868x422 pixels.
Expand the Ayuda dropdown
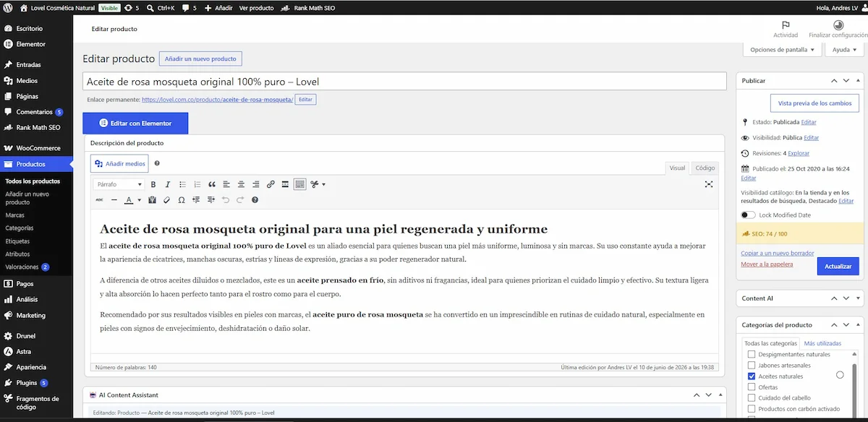tap(844, 50)
